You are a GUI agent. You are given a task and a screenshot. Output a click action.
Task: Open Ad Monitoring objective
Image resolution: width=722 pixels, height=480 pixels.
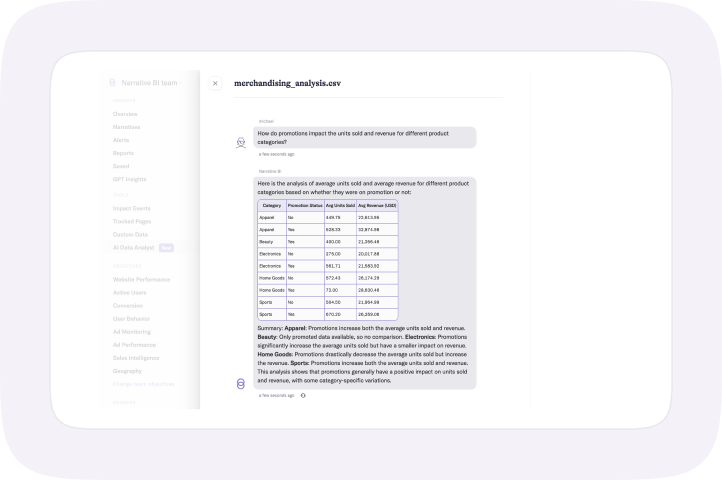pyautogui.click(x=132, y=332)
